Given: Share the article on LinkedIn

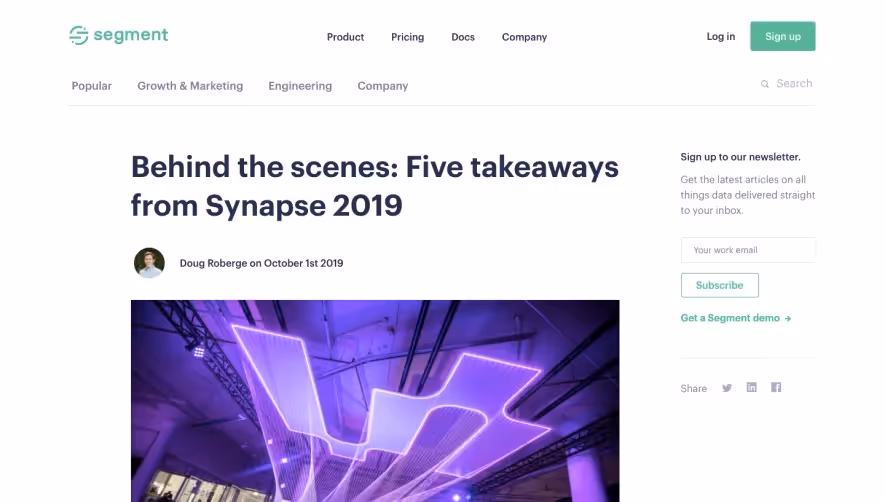Looking at the screenshot, I should (751, 387).
